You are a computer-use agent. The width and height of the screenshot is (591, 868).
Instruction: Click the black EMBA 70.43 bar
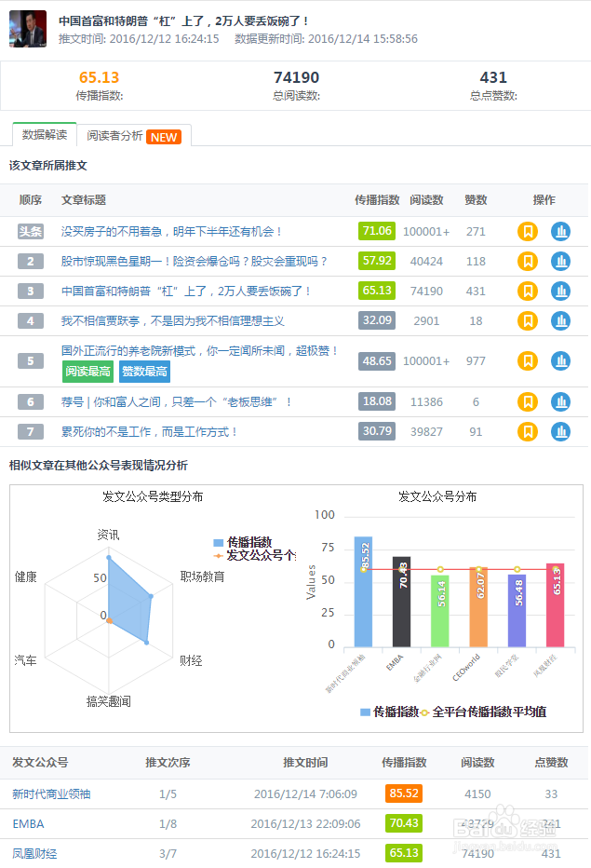402,602
